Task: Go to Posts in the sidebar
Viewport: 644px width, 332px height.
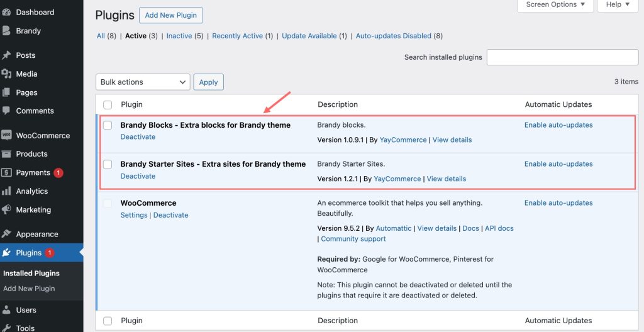Action: coord(25,55)
